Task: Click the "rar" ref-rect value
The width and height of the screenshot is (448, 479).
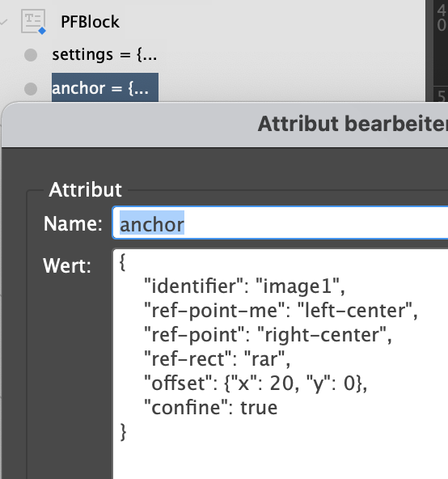Action: click(x=264, y=359)
